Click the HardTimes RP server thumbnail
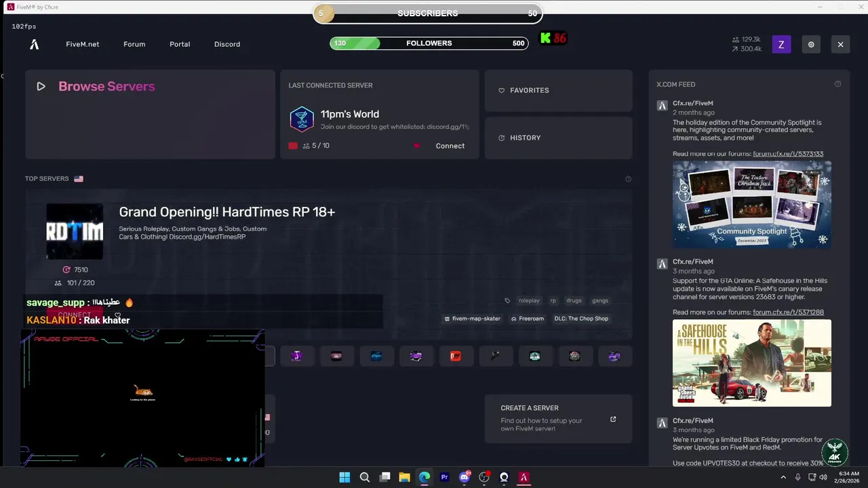The image size is (868, 488). point(75,231)
